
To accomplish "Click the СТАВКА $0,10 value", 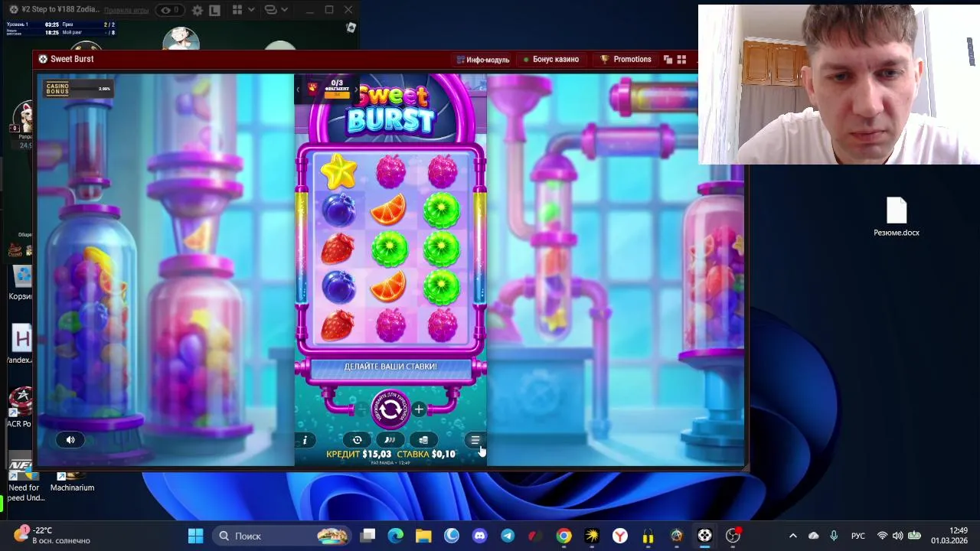I will click(426, 455).
